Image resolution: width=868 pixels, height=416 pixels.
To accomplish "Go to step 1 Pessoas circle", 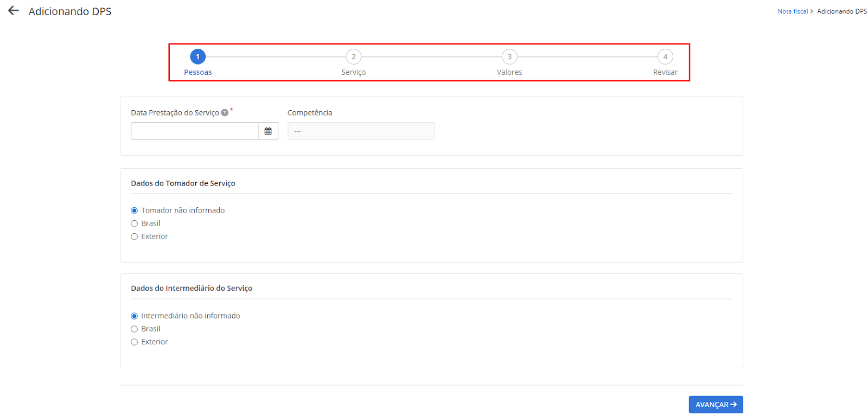I will (x=198, y=57).
